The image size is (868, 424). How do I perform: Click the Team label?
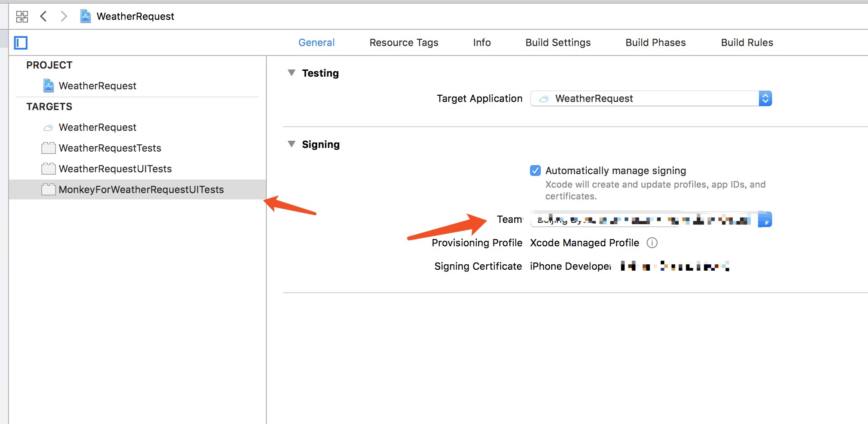tap(509, 219)
